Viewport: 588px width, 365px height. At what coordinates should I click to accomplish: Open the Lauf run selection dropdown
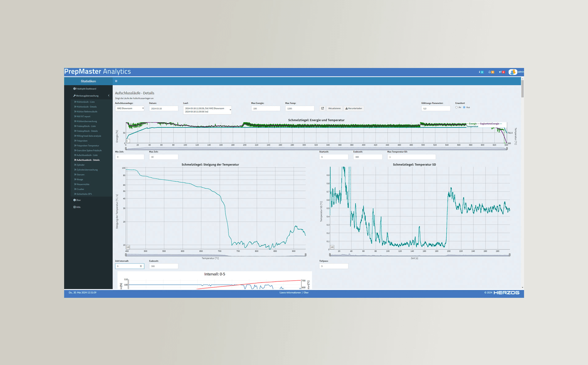pyautogui.click(x=207, y=110)
